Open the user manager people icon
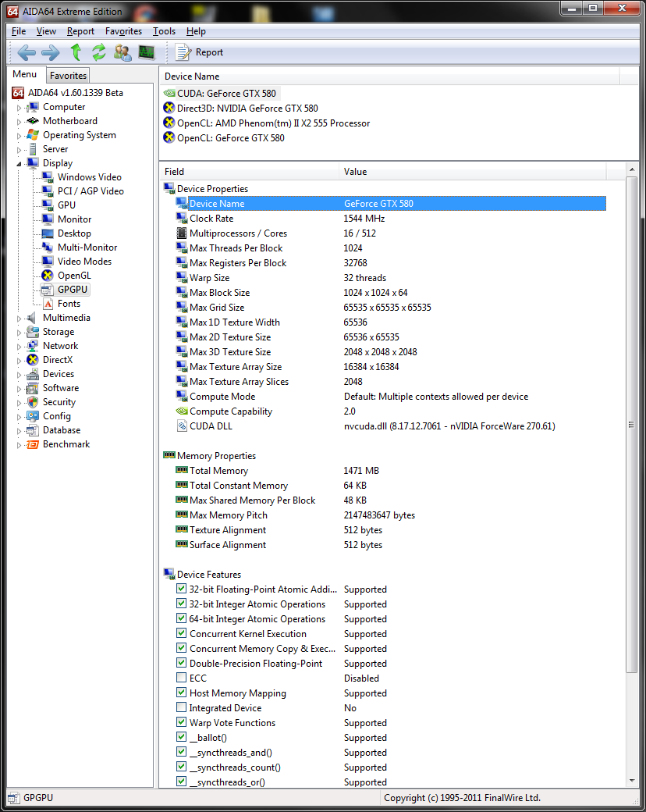This screenshot has width=646, height=812. 122,52
